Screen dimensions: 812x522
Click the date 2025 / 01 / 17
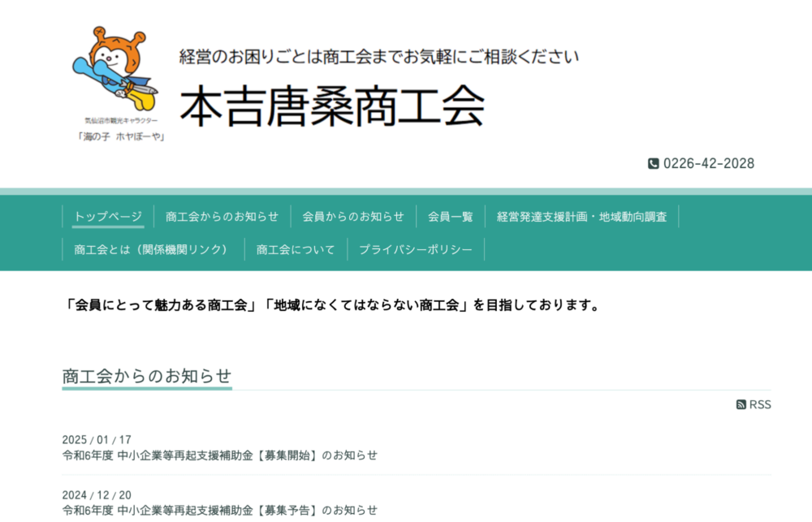tap(97, 440)
